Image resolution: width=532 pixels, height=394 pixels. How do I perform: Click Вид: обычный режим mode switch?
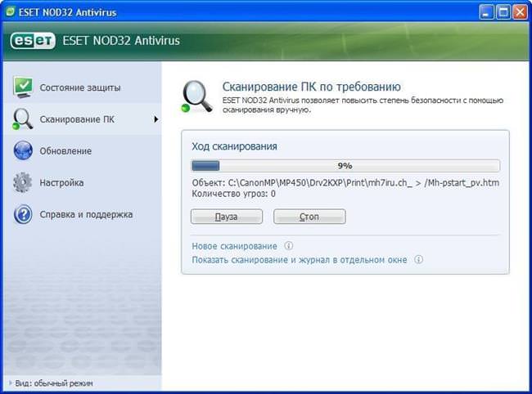tap(54, 383)
